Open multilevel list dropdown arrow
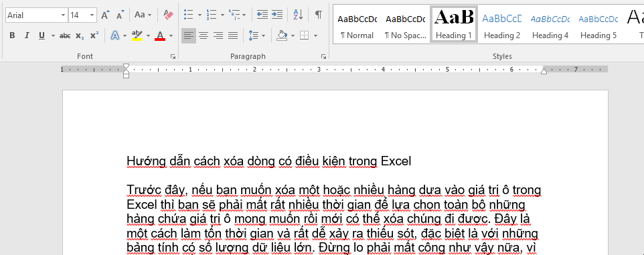This screenshot has height=255, width=644. point(244,15)
